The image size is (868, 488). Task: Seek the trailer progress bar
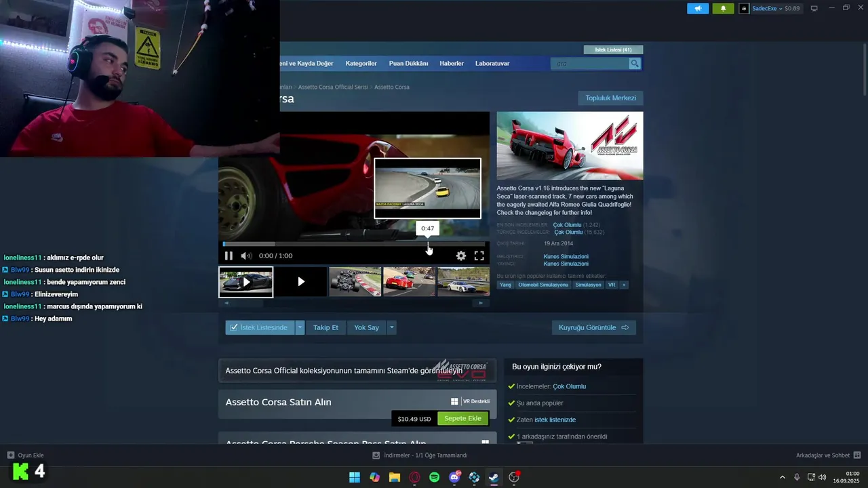(x=354, y=244)
